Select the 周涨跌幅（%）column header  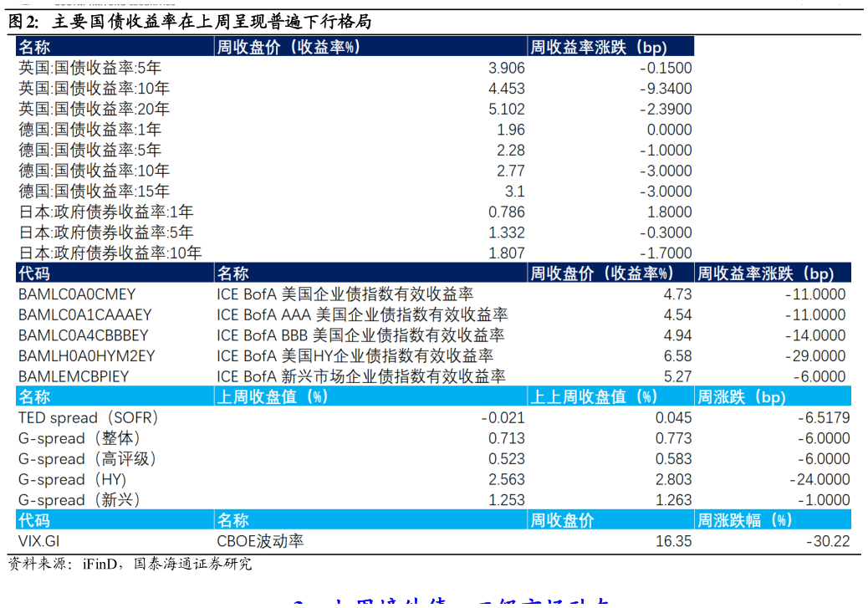[744, 520]
